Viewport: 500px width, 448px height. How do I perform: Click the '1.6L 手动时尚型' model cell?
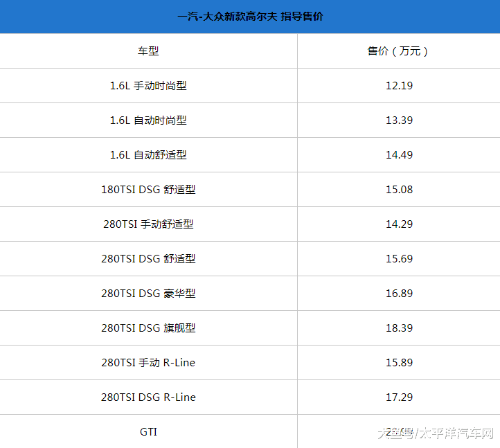pos(148,85)
